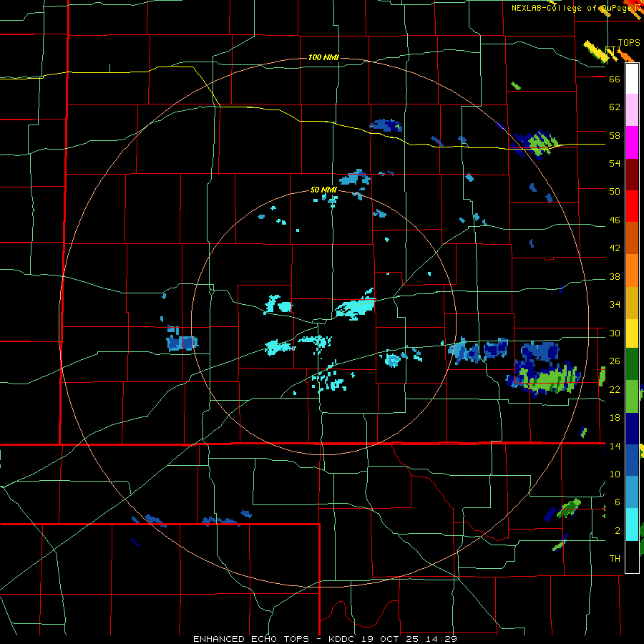Screen dimensions: 644x644
Task: Click the '42' legend value
Action: (615, 248)
